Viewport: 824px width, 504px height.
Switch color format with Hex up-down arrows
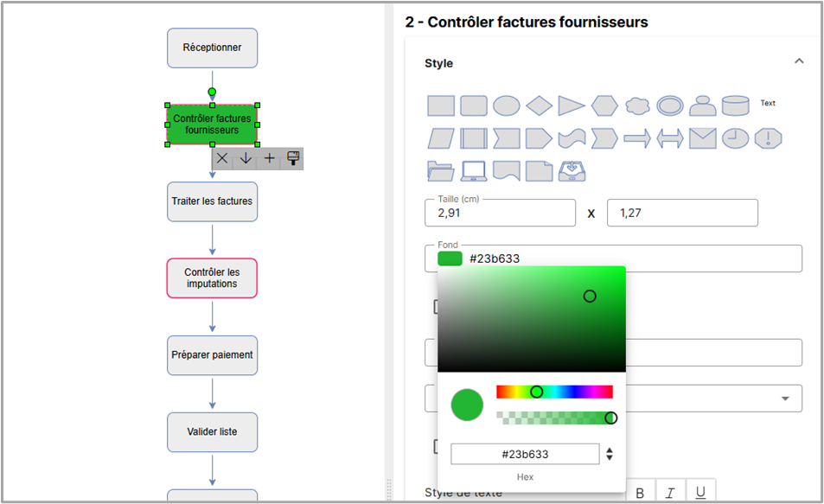[x=610, y=454]
